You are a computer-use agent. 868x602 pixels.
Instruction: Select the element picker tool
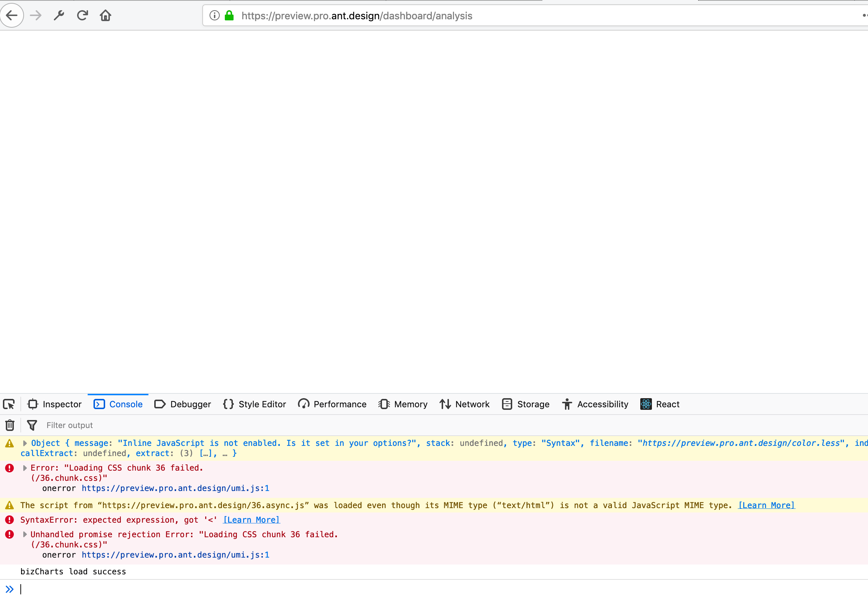coord(9,404)
